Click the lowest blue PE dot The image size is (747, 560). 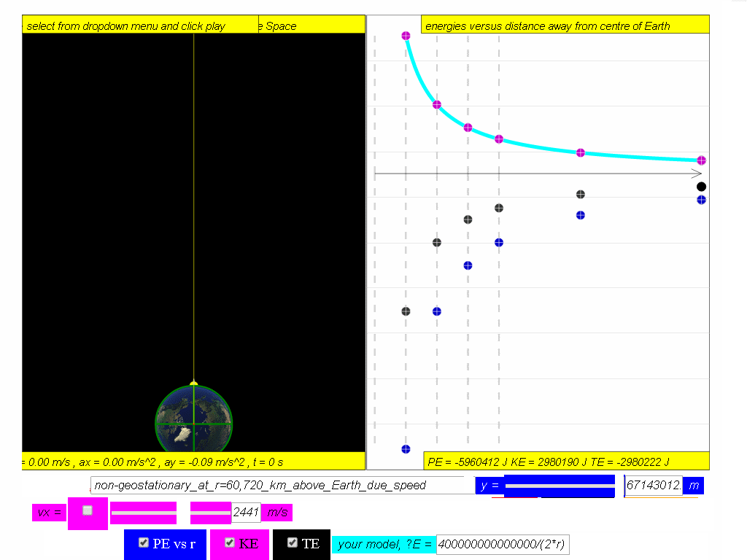(x=406, y=449)
